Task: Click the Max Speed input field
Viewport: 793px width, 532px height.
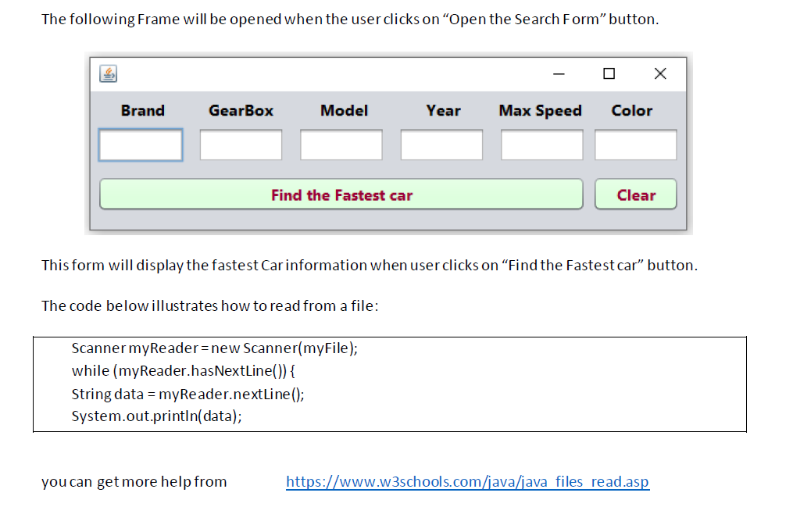Action: tap(541, 145)
